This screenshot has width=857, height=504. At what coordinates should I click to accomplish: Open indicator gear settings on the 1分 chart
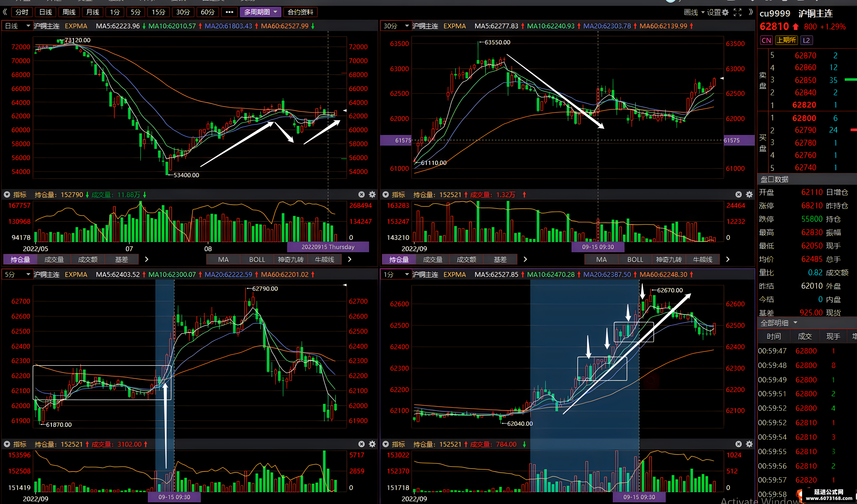[749, 444]
